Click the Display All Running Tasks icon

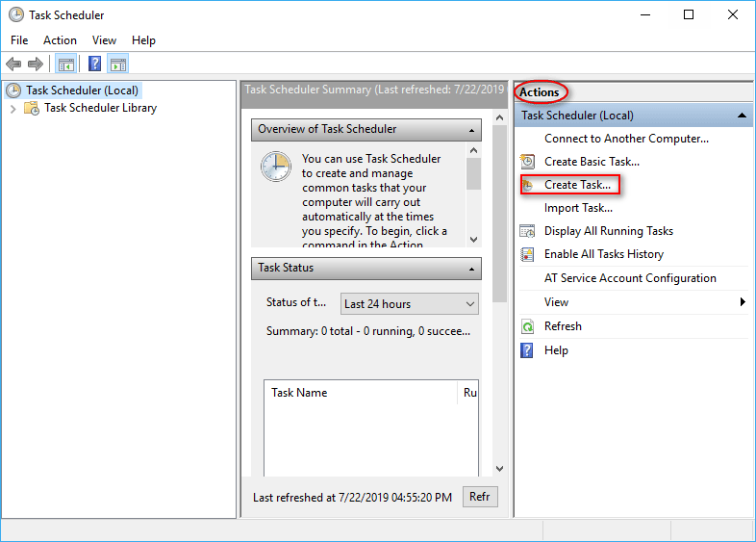[x=527, y=231]
